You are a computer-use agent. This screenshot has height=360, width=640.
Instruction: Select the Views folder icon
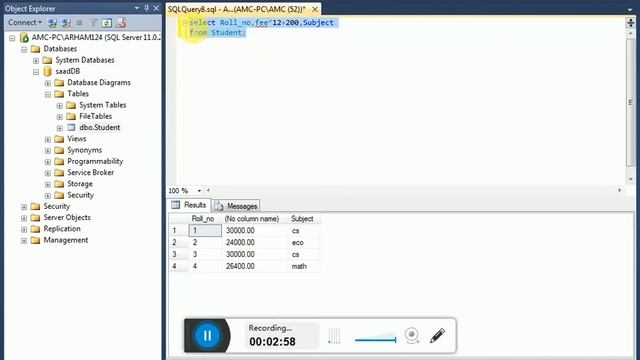[x=59, y=139]
